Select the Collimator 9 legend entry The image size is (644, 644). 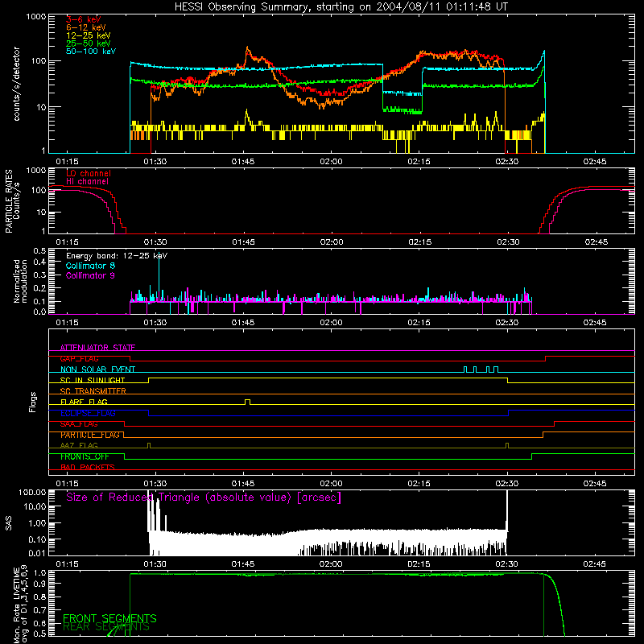click(x=90, y=275)
